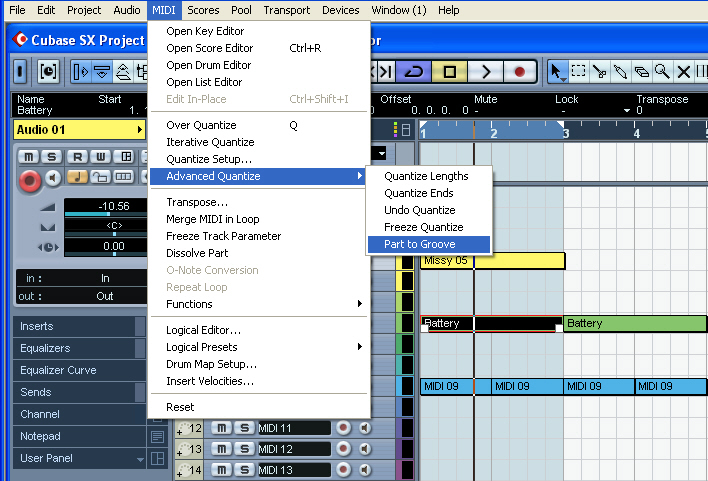Go to next marker button
The image size is (708, 481).
pos(385,71)
